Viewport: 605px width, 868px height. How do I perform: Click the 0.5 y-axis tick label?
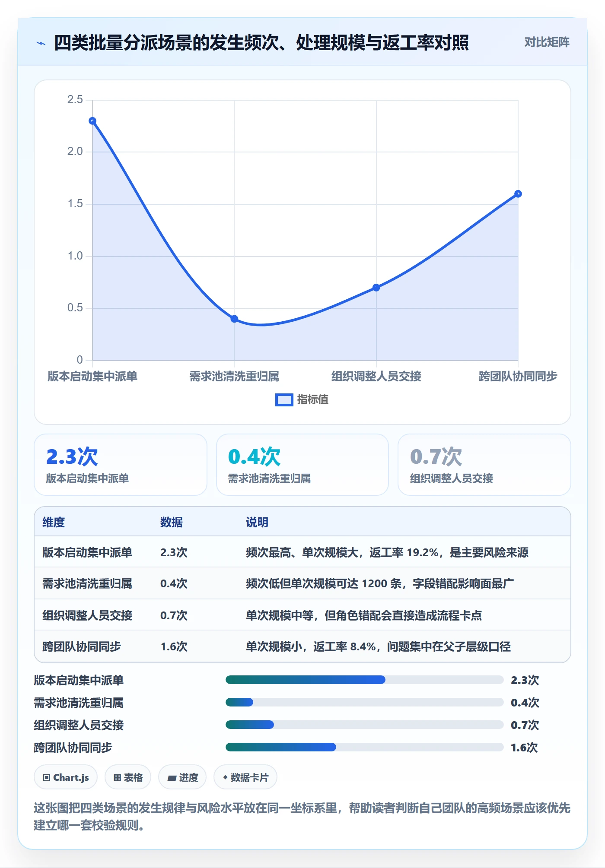pyautogui.click(x=75, y=308)
